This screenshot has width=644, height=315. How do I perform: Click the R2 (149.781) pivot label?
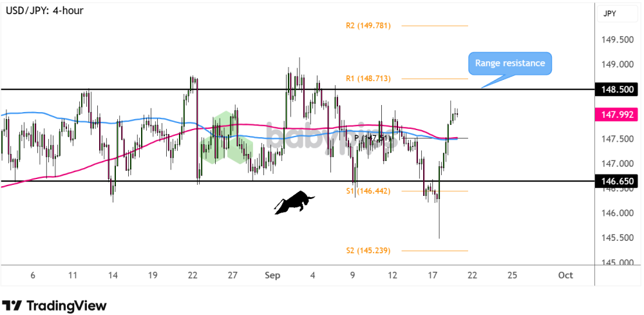(x=368, y=26)
